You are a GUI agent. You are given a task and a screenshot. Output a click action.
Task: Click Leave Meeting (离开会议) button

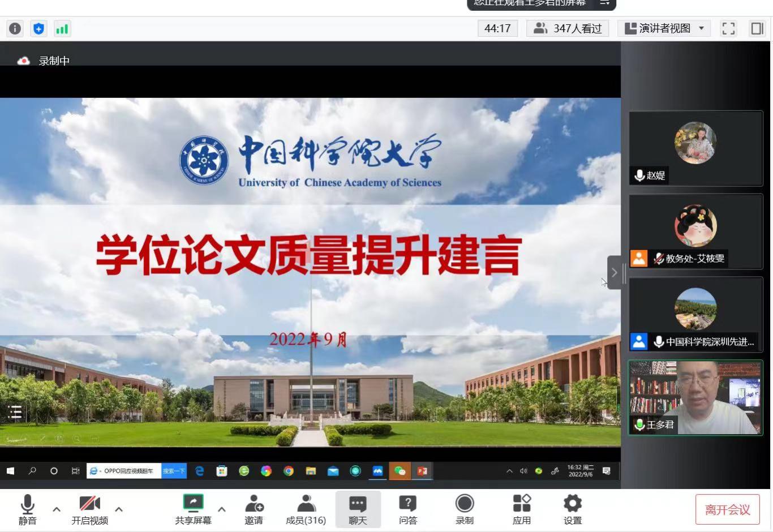(x=727, y=510)
